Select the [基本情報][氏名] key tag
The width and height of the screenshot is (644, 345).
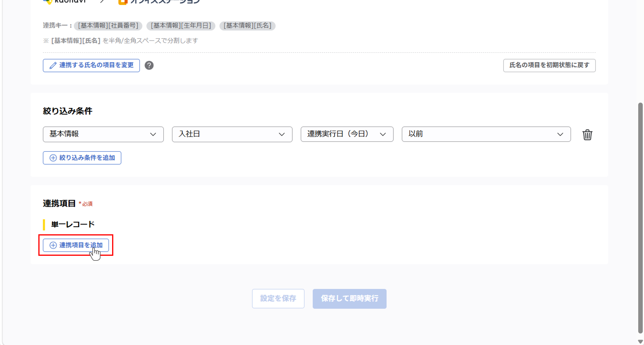click(248, 26)
